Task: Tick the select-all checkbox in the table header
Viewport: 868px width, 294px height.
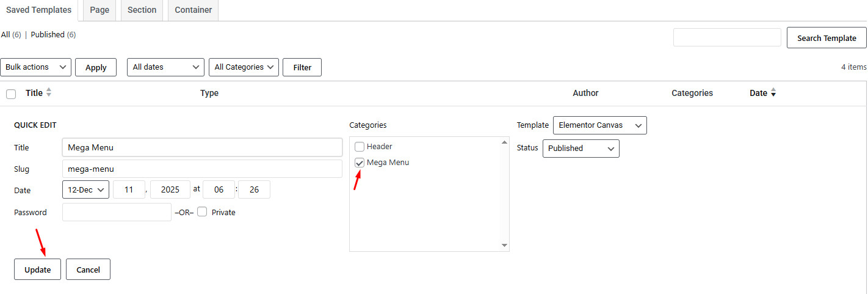Action: (11, 94)
